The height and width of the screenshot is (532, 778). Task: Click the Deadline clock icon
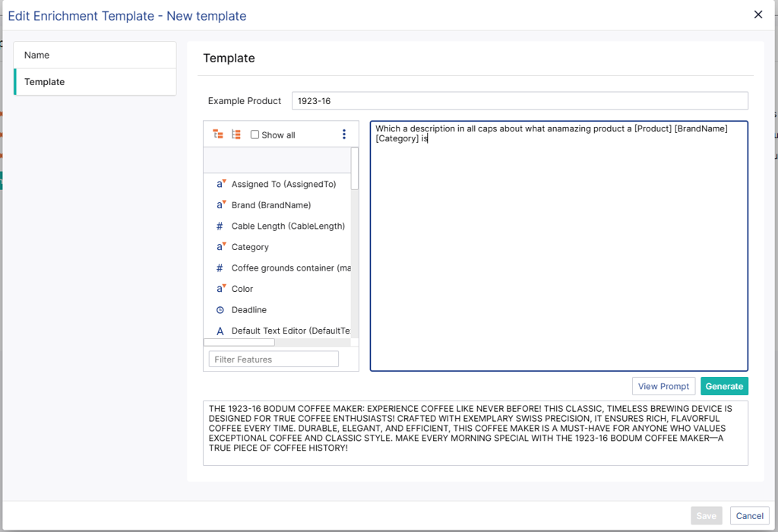tap(220, 309)
